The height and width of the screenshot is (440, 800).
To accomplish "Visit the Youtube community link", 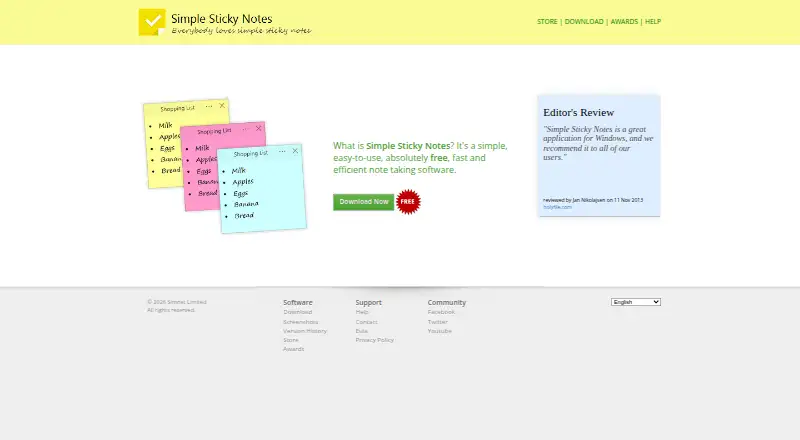I will point(439,331).
